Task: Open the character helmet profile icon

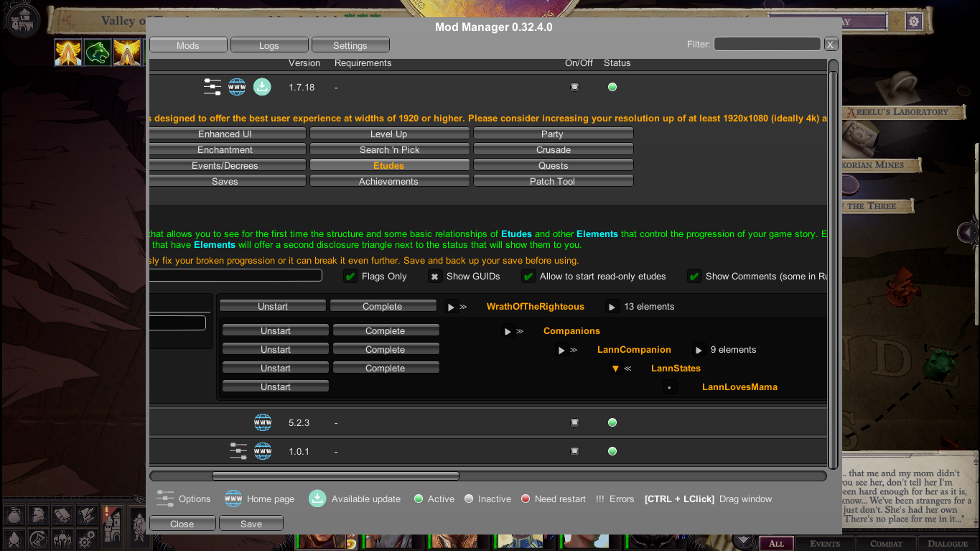Action: tap(39, 514)
